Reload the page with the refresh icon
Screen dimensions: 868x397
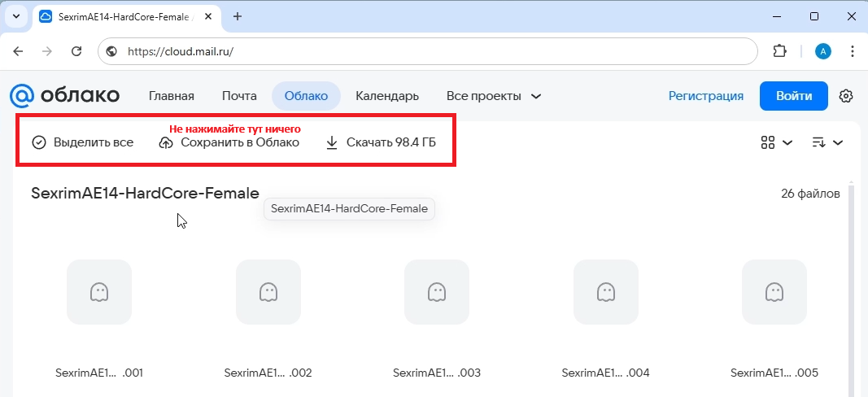pos(76,51)
